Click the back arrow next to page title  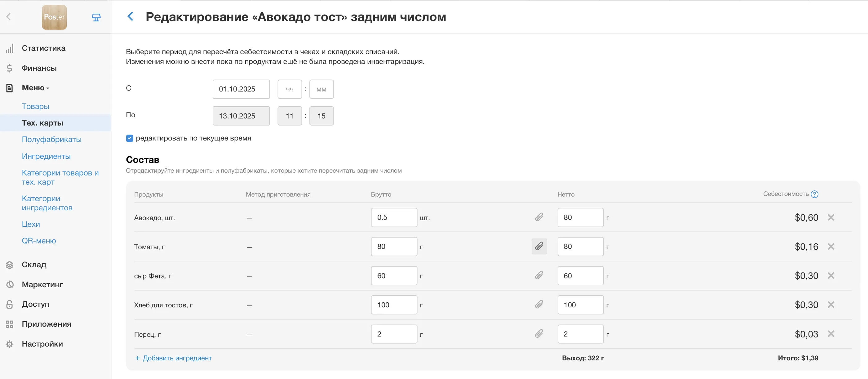tap(131, 16)
